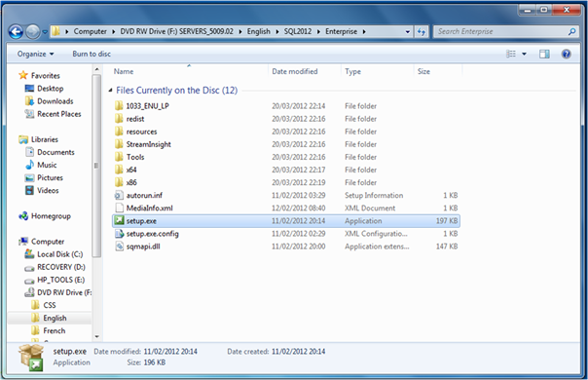Open the Organize menu
Viewport: 588px width, 380px height.
pos(36,54)
